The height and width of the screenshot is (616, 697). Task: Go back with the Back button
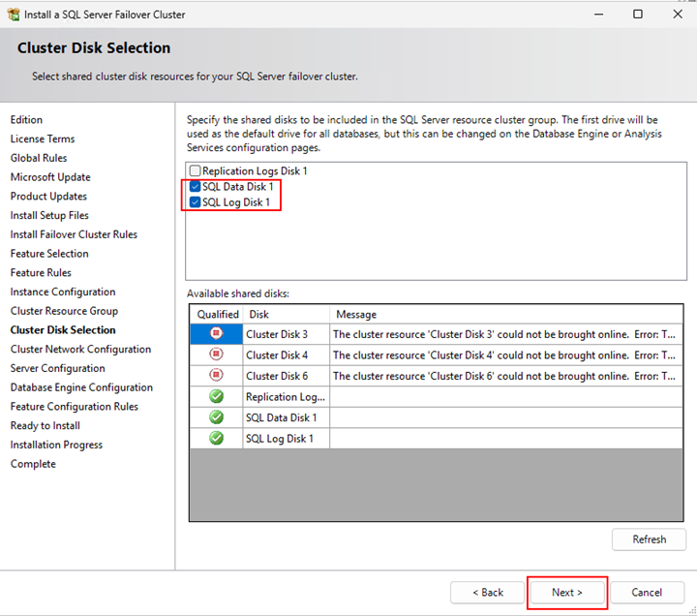(488, 593)
